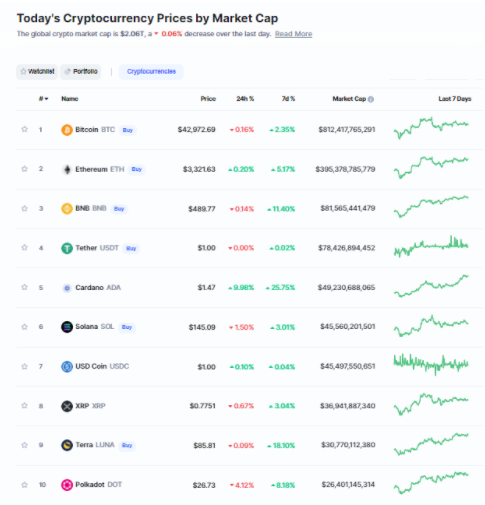This screenshot has height=505, width=485.
Task: Click the Market Cap info icon
Action: point(371,99)
